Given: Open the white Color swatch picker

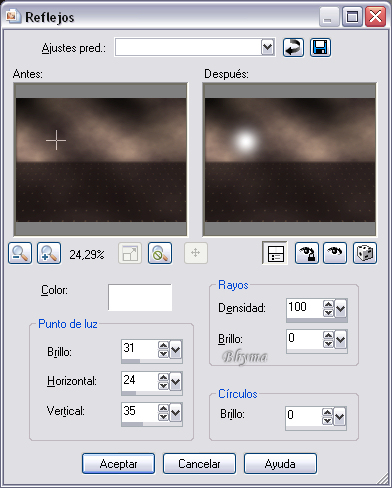Looking at the screenshot, I should 140,297.
